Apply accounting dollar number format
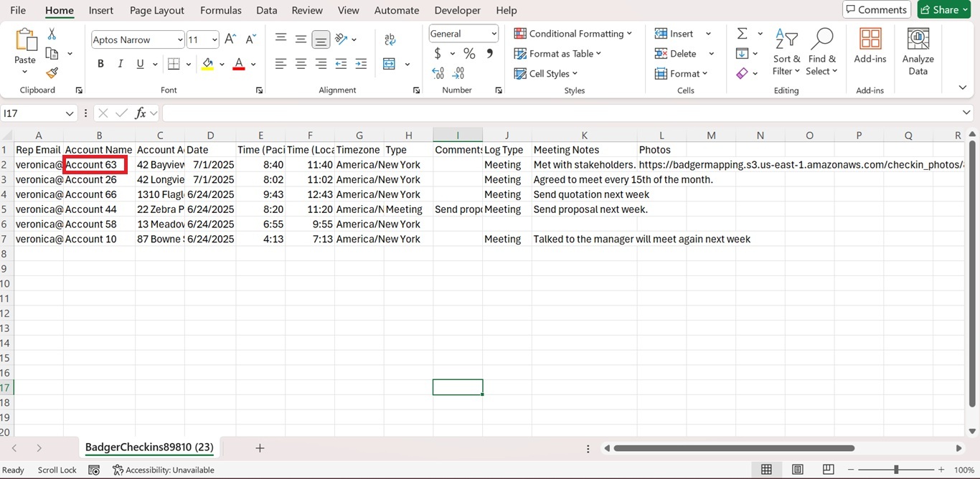Viewport: 980px width, 479px height. pos(438,54)
